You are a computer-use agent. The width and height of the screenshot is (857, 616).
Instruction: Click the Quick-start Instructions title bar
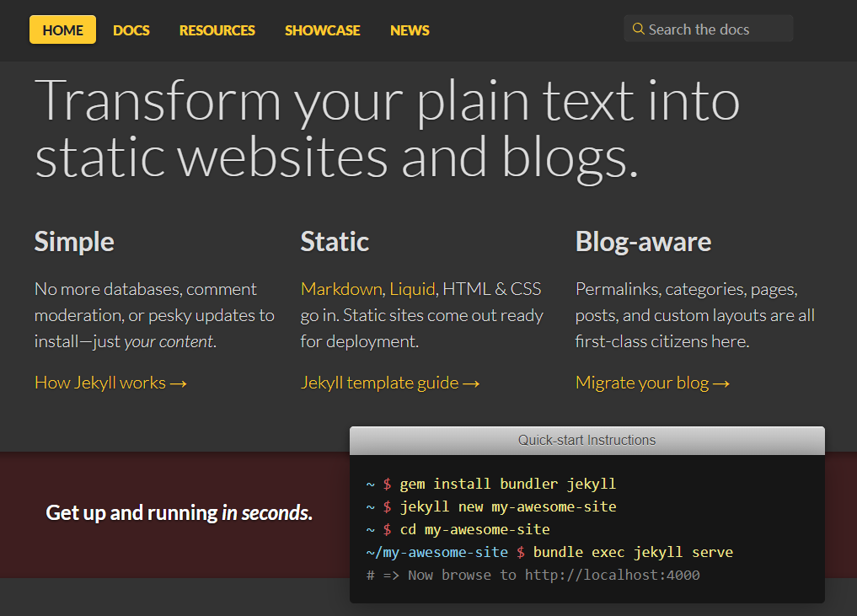587,441
